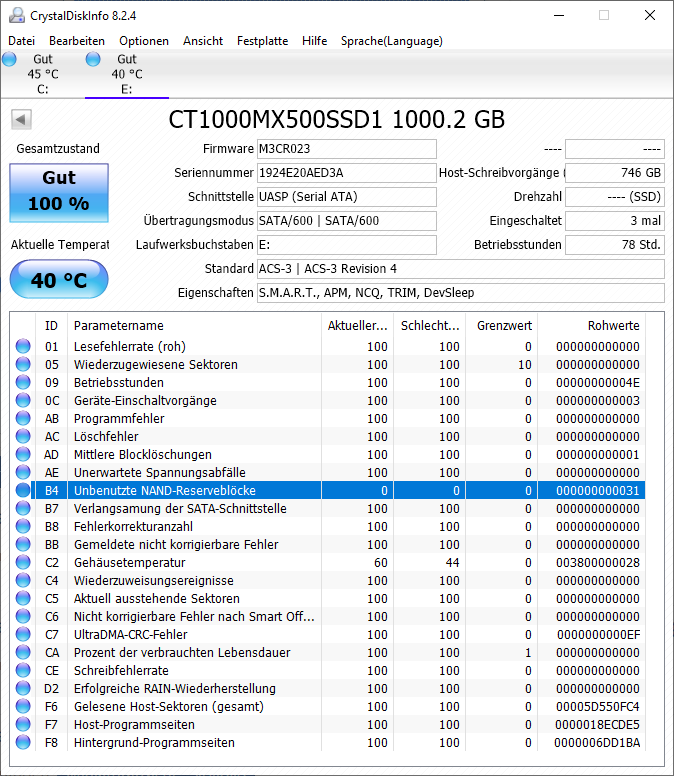Minimize the CrystalDiskInfo window
674x776 pixels.
point(559,15)
